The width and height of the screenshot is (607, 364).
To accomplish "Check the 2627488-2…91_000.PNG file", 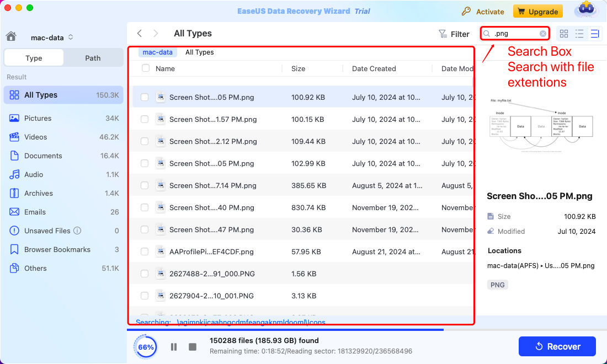I will click(145, 274).
